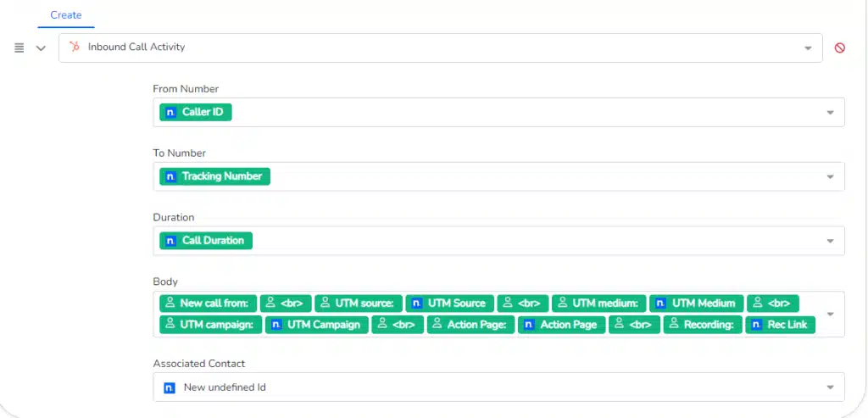This screenshot has height=418, width=868.
Task: Click the 'UTM campaign:' text tag
Action: (210, 325)
